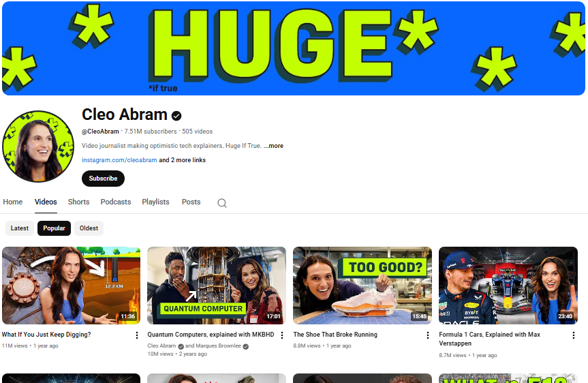Open the instagram.com/cleoabram link
588x383 pixels.
click(x=119, y=159)
